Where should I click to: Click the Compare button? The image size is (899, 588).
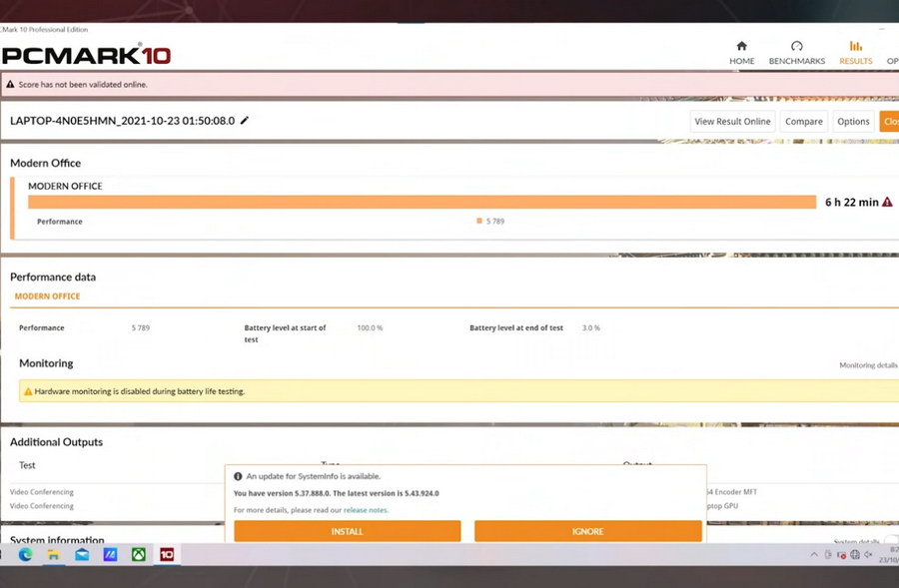pyautogui.click(x=803, y=122)
